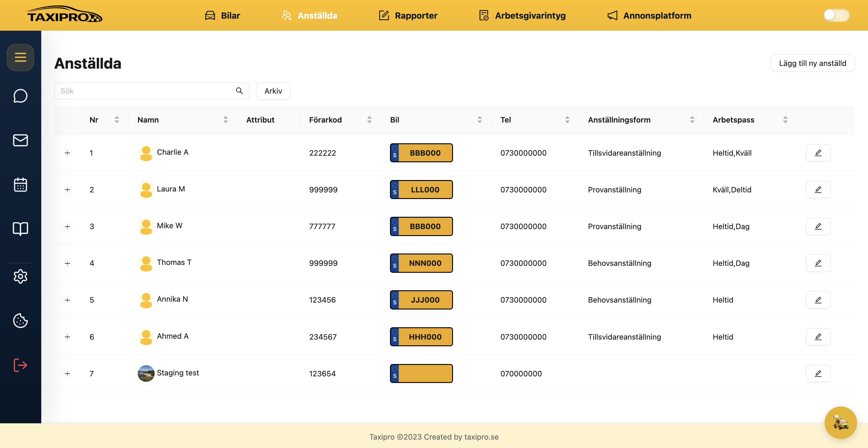Click Lägg till ny anställd button
The height and width of the screenshot is (448, 868).
coord(813,63)
